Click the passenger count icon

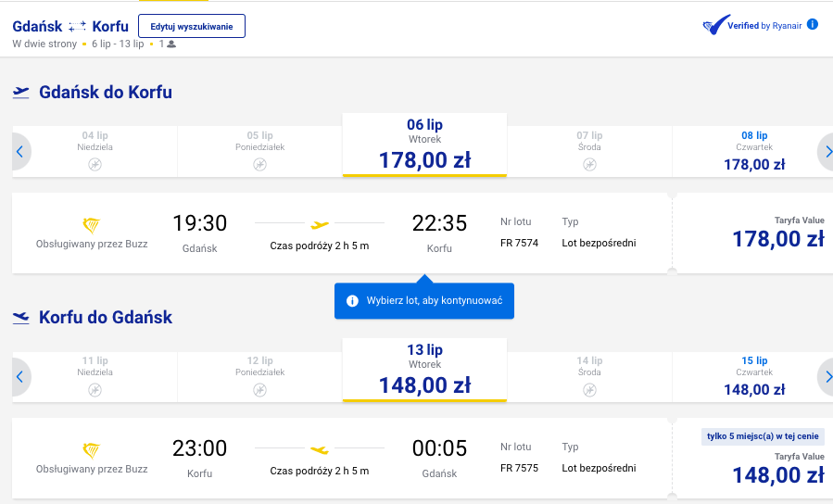pyautogui.click(x=171, y=44)
